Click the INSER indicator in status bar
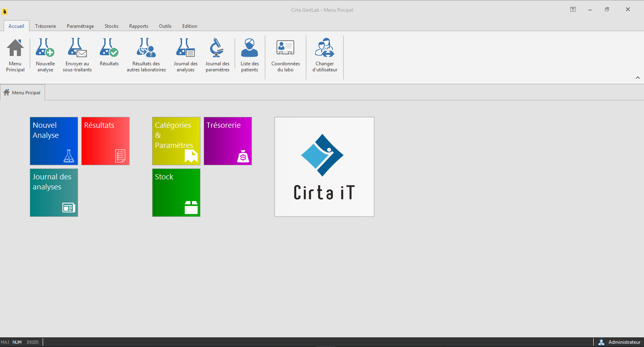The image size is (644, 347). 33,342
